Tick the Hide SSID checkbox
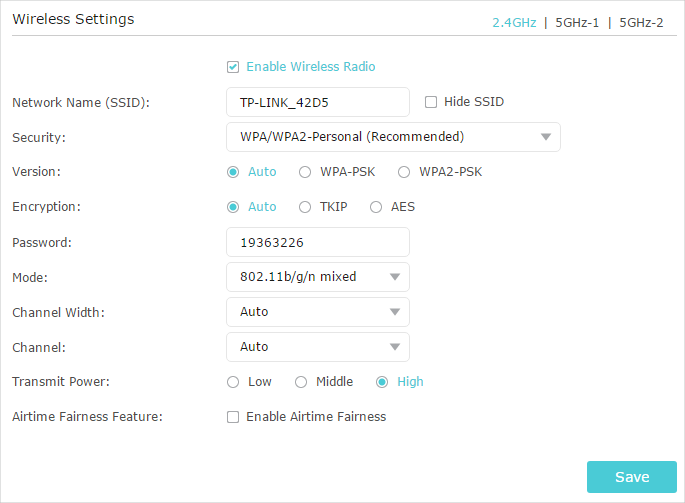685x503 pixels. point(431,102)
